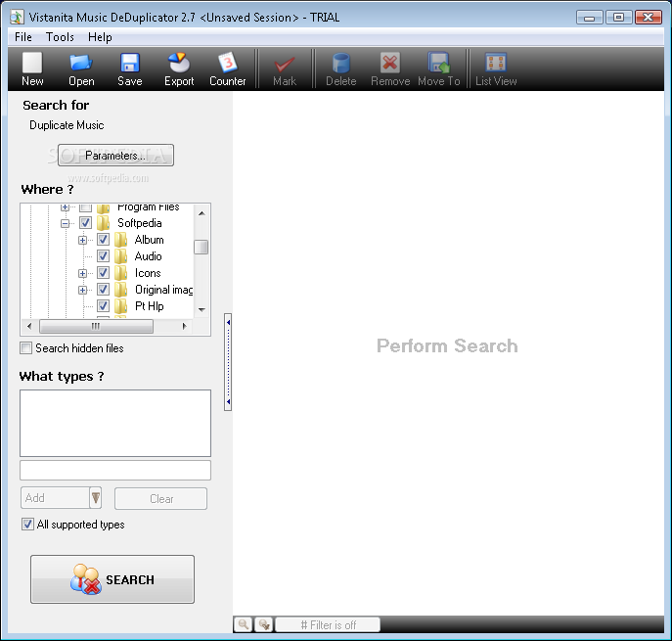
Task: Click the Clear button
Action: coord(160,499)
